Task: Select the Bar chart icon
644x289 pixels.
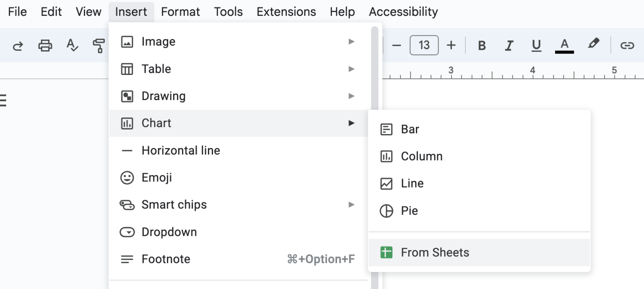Action: (x=387, y=129)
